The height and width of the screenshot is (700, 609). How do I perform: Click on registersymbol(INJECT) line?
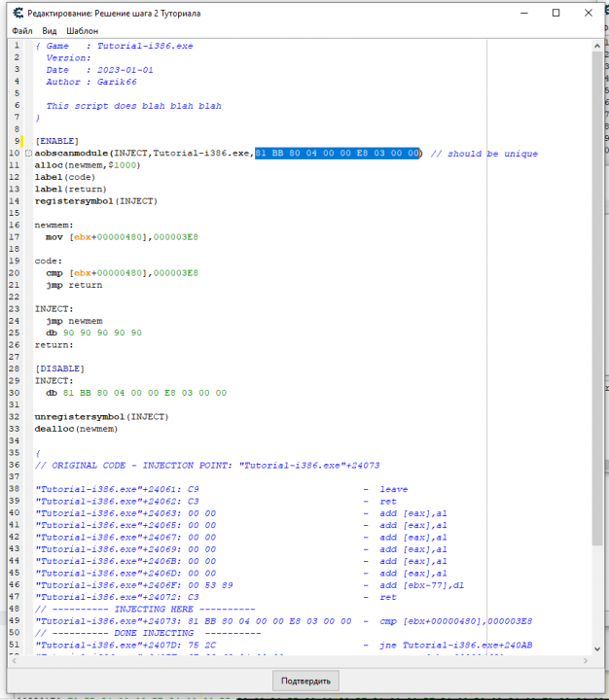point(95,201)
